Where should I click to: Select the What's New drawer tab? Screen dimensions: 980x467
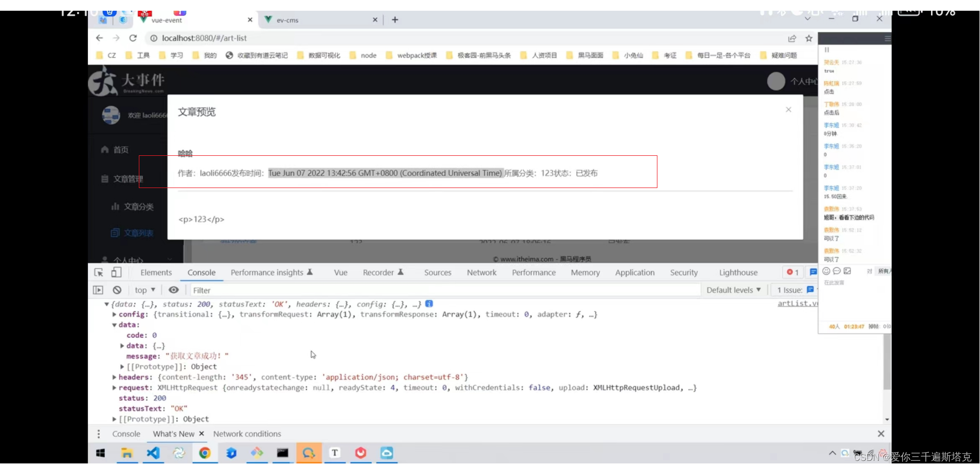click(x=174, y=434)
